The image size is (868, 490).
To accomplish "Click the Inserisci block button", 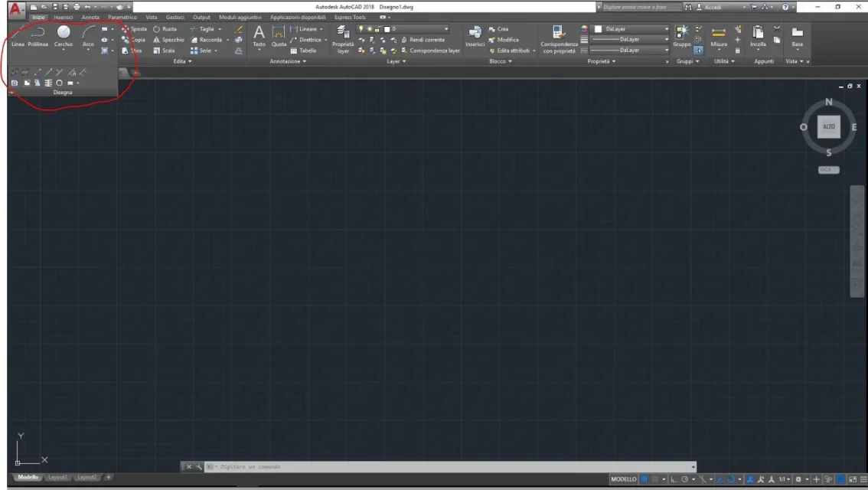I will (475, 36).
